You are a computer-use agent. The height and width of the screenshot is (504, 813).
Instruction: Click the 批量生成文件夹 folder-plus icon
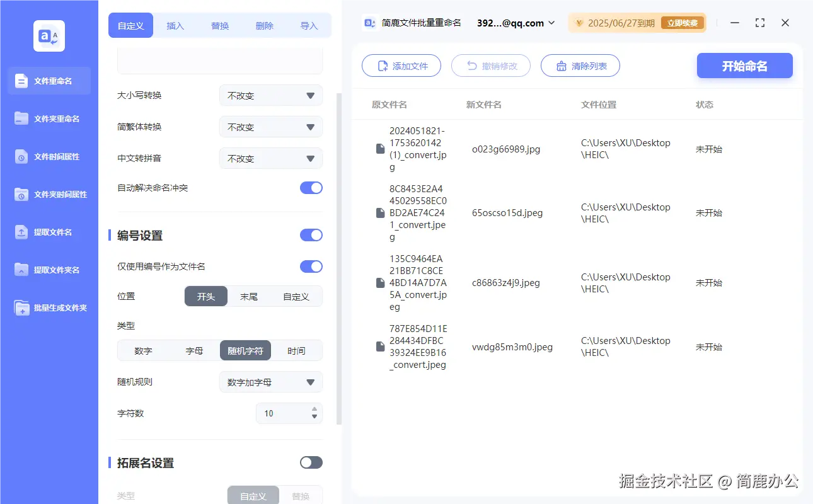coord(21,307)
